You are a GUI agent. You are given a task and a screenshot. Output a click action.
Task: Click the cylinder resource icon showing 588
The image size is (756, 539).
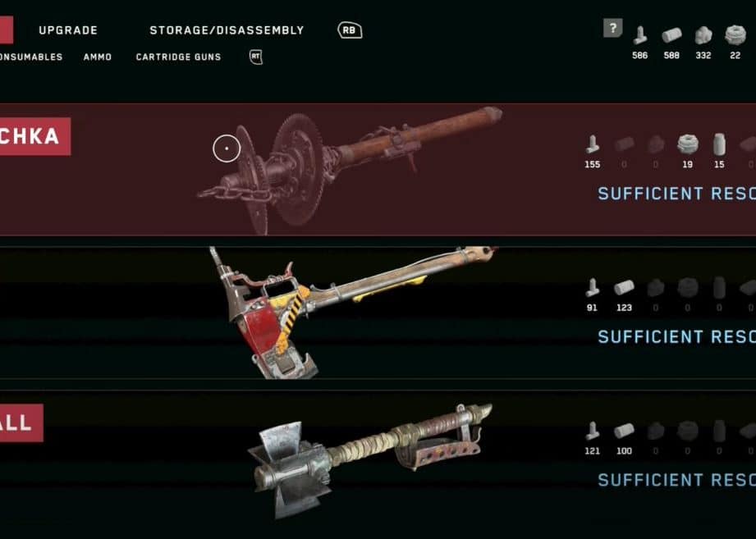pos(671,35)
